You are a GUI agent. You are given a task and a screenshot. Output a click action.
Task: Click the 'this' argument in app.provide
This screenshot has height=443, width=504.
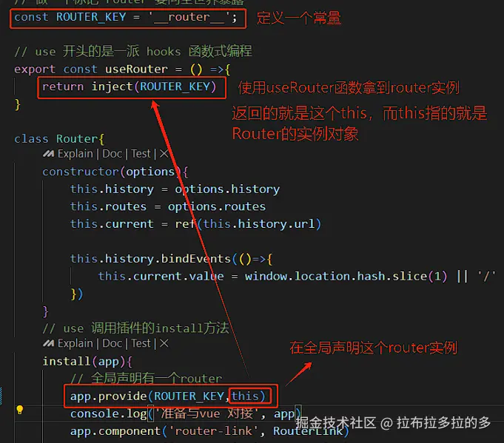tap(245, 396)
